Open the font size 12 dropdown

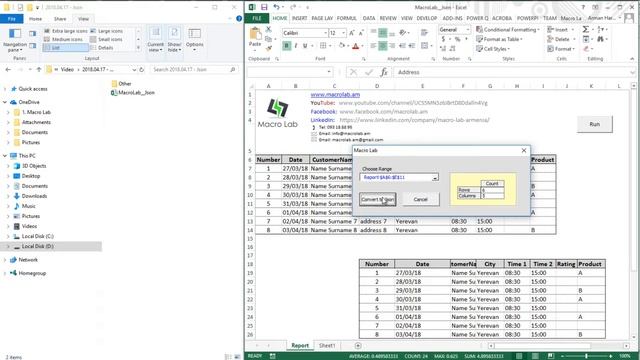(344, 33)
